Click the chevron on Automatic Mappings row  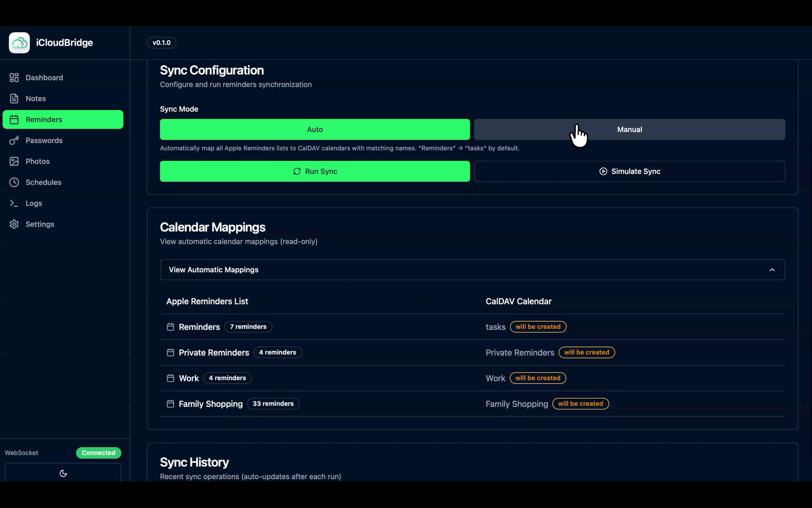click(772, 270)
